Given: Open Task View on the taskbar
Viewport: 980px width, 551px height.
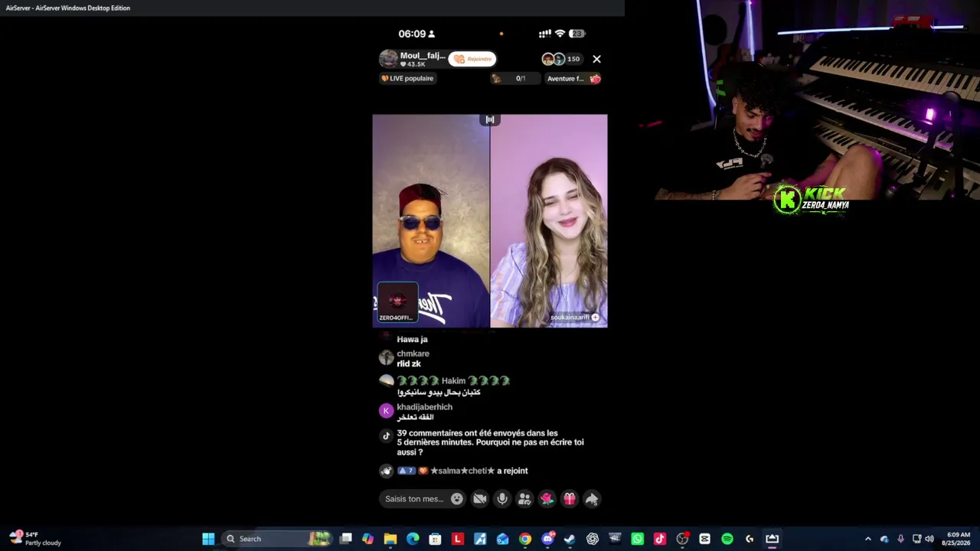Looking at the screenshot, I should (x=346, y=539).
